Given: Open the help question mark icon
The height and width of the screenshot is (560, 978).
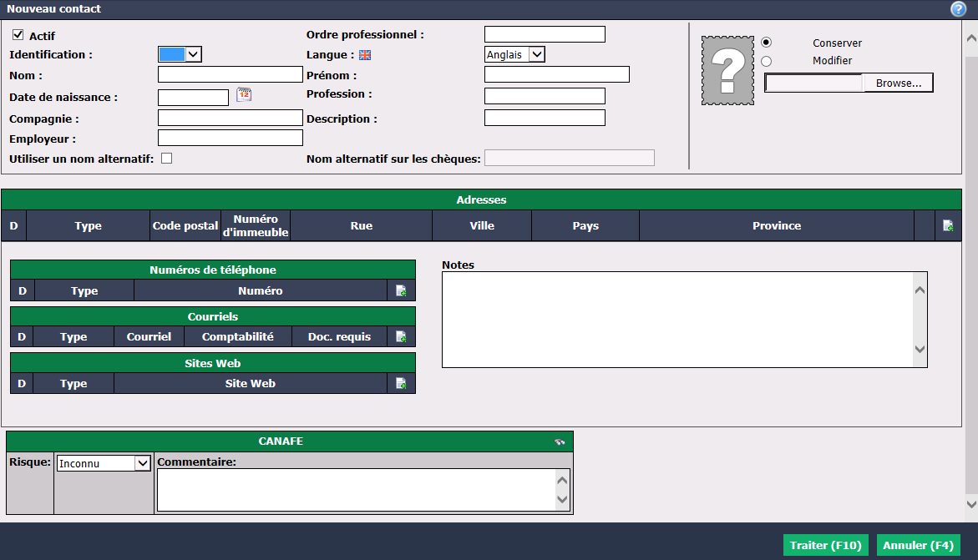Looking at the screenshot, I should [958, 8].
